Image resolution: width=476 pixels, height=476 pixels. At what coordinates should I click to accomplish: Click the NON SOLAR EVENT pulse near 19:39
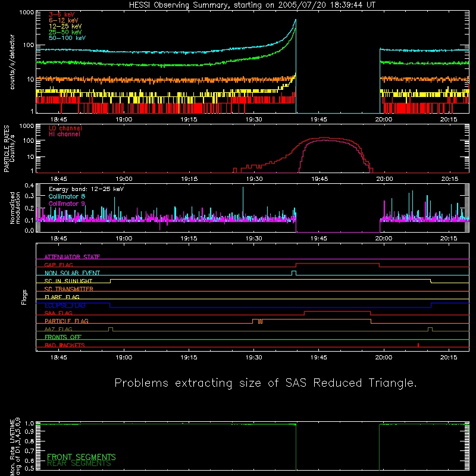(x=294, y=273)
